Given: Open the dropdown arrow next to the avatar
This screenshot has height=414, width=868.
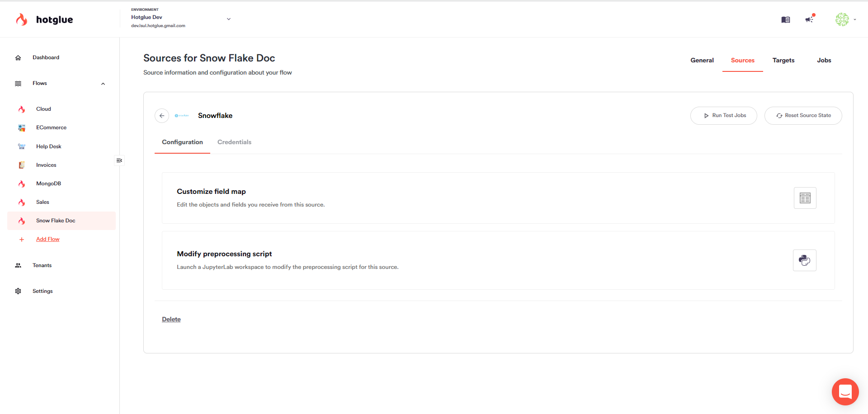Looking at the screenshot, I should click(x=854, y=19).
